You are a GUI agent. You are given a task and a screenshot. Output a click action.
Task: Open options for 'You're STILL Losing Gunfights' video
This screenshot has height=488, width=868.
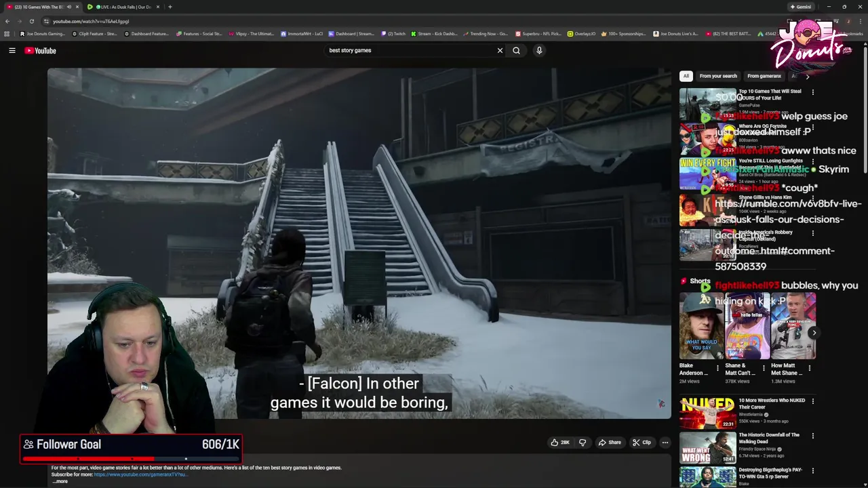[x=813, y=162]
